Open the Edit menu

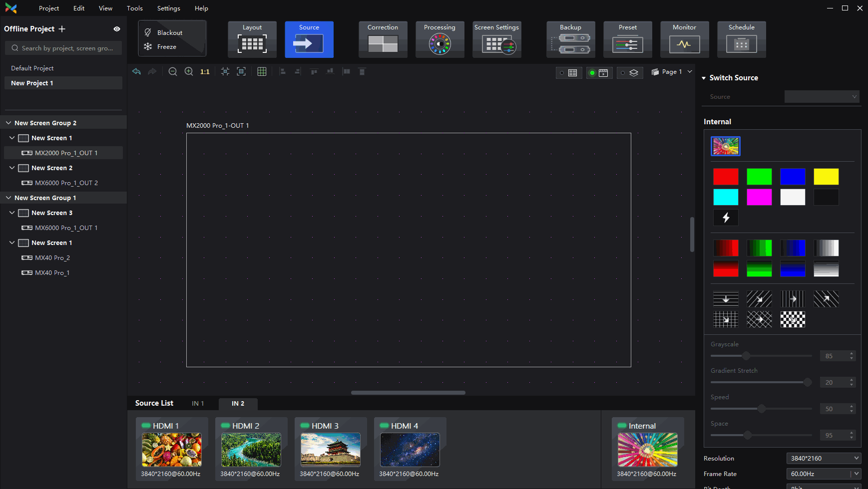(79, 8)
